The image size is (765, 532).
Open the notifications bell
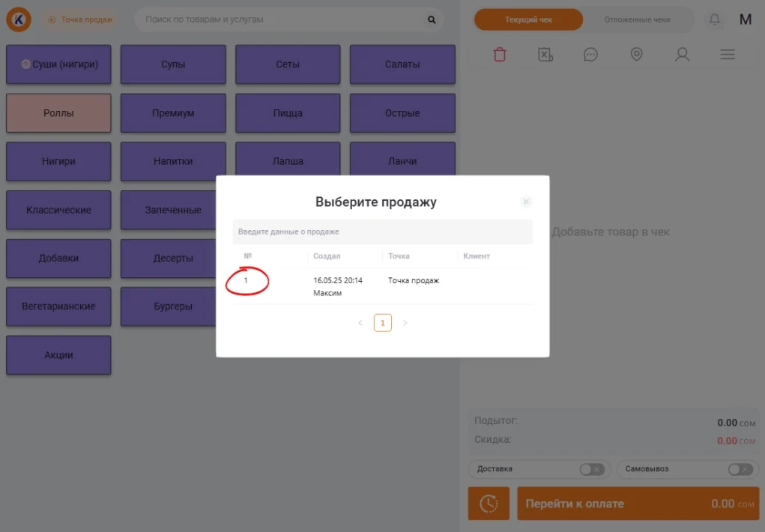(x=715, y=19)
